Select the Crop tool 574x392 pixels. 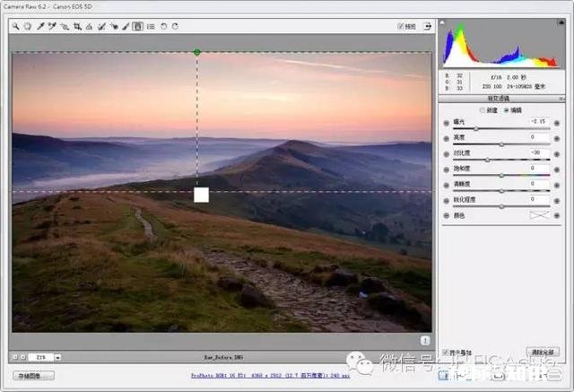click(x=77, y=27)
